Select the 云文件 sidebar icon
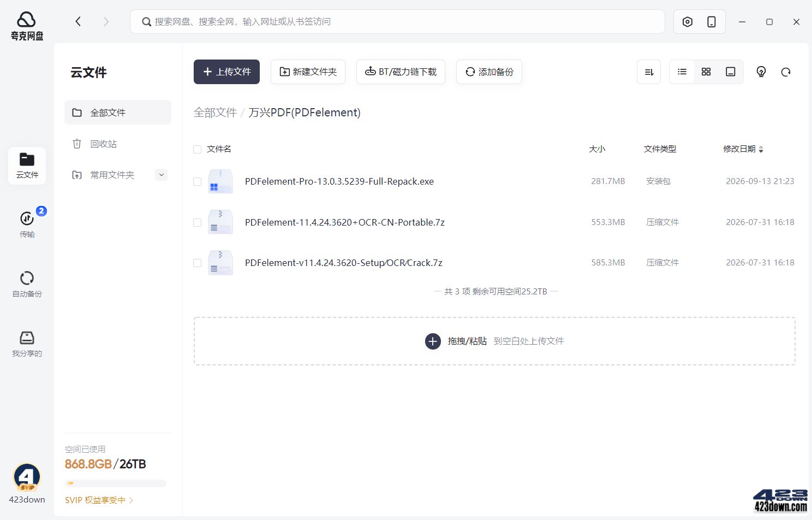 (27, 166)
